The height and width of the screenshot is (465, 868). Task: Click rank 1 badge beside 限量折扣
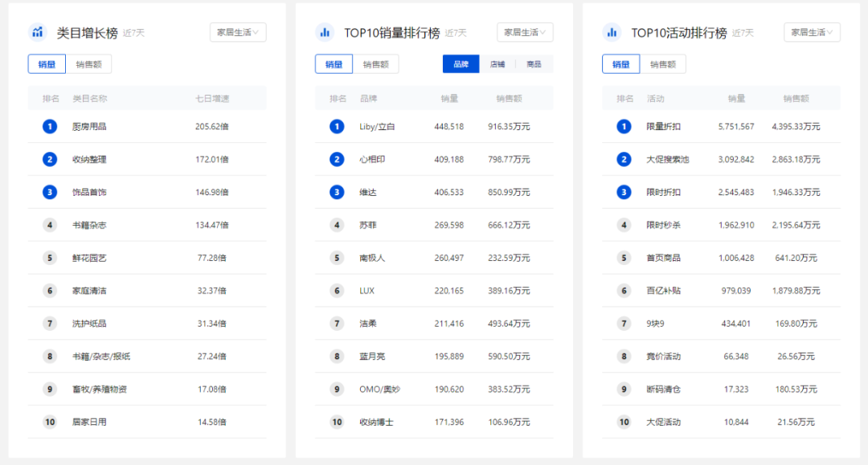624,127
